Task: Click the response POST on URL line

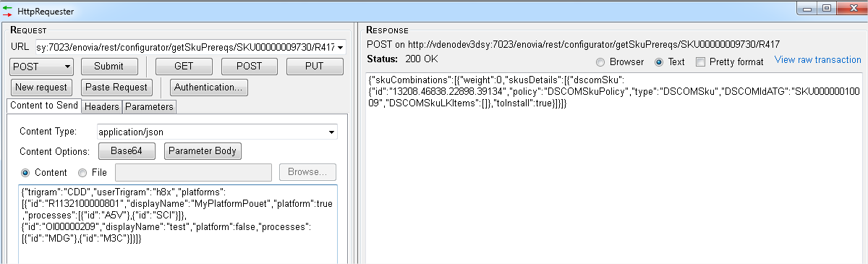Action: 573,44
